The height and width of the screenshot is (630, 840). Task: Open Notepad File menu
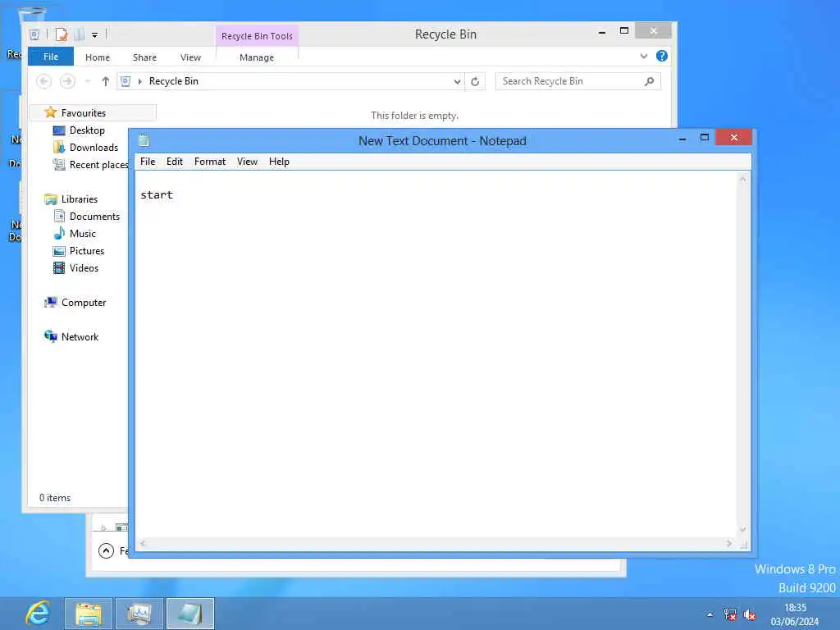coord(148,162)
